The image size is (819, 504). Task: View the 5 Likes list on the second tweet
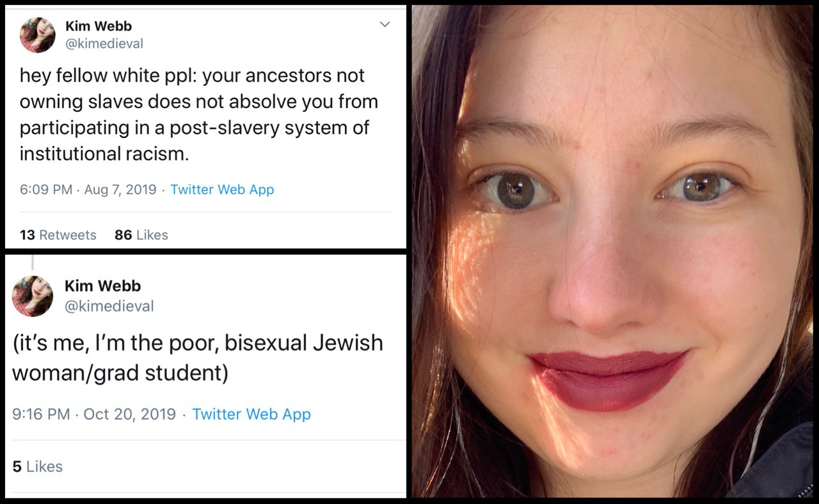click(38, 466)
